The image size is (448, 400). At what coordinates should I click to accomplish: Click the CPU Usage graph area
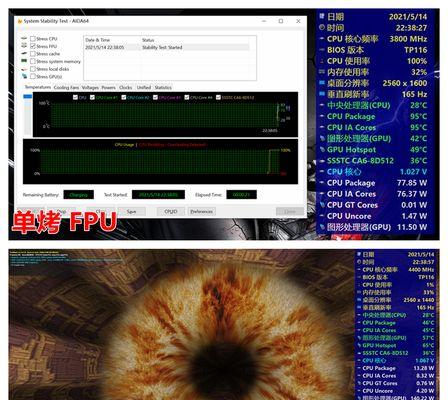[160, 162]
